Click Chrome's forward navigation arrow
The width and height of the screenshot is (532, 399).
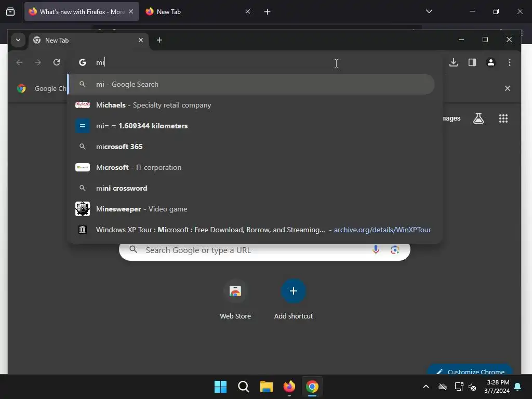pos(38,62)
